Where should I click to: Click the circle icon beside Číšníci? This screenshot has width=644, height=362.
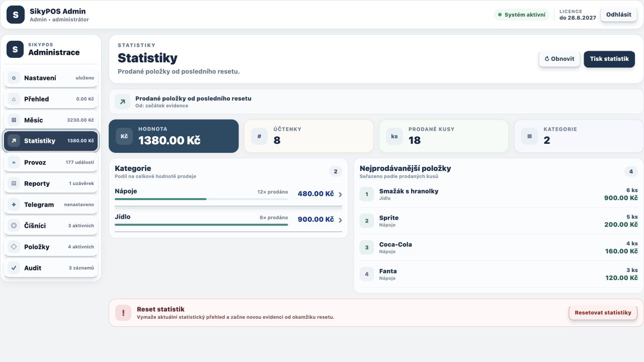click(14, 226)
